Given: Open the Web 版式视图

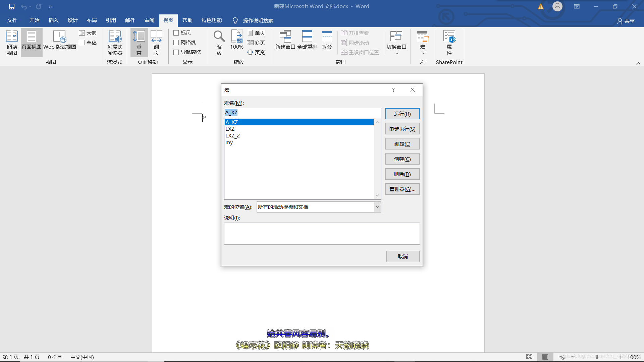Looking at the screenshot, I should click(59, 43).
